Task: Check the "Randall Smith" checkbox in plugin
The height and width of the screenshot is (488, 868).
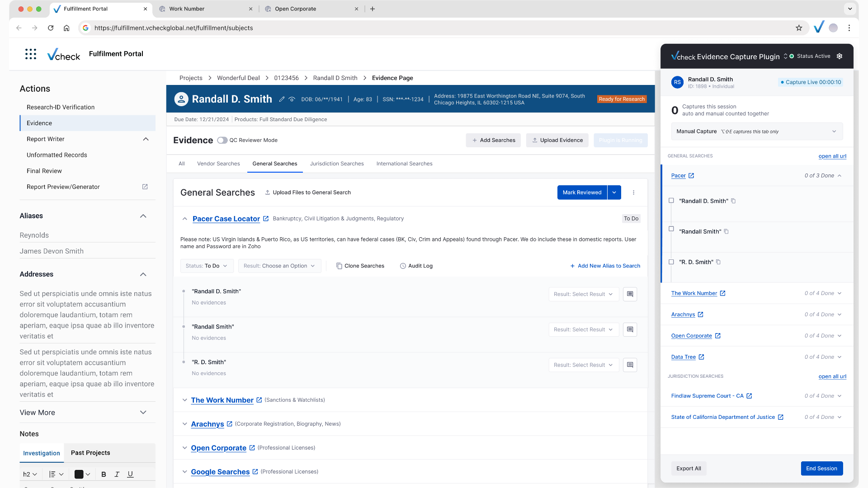Action: (x=671, y=229)
